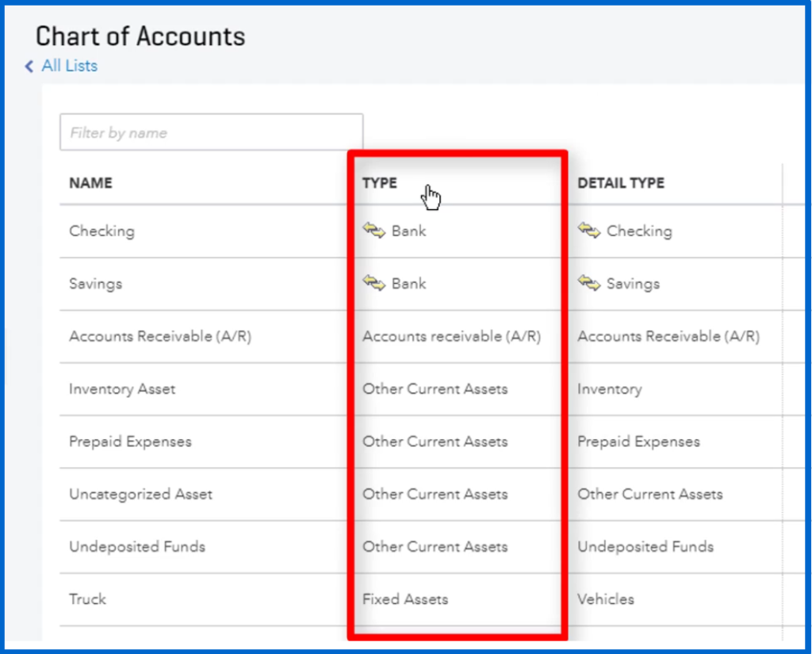Sort accounts by the NAME column header

(x=90, y=182)
